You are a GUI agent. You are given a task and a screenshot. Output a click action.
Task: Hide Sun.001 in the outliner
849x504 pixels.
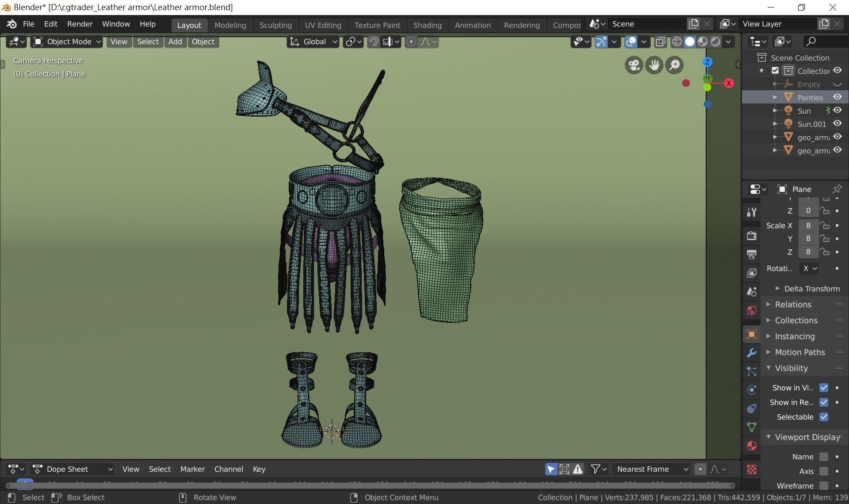tap(838, 124)
